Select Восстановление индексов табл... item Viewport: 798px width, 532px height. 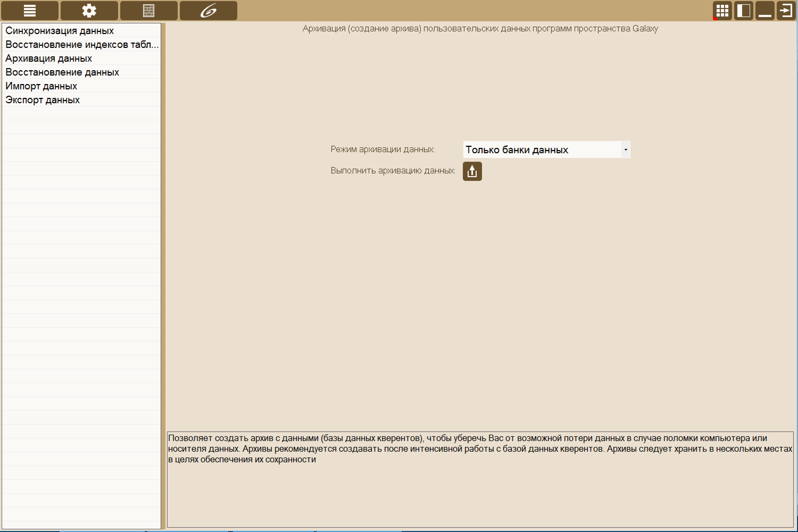tap(81, 44)
